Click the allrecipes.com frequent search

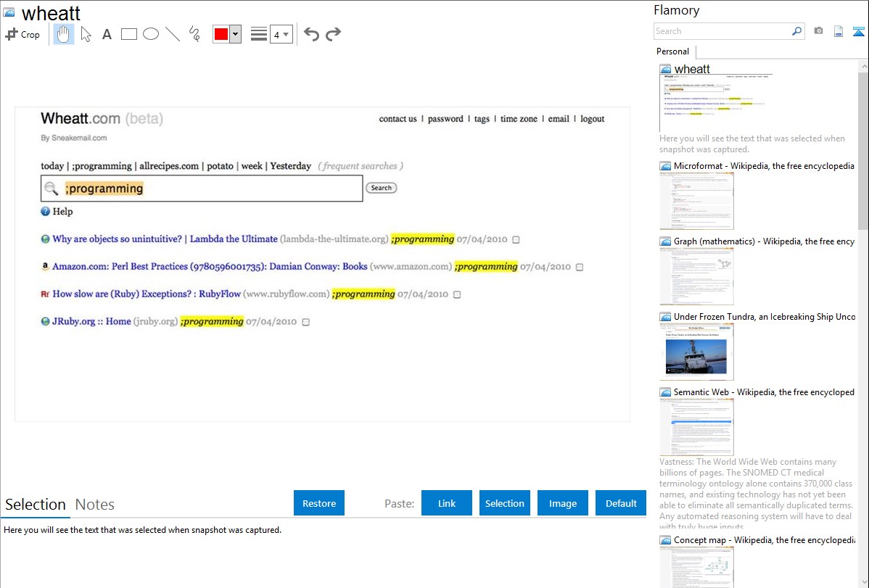168,166
